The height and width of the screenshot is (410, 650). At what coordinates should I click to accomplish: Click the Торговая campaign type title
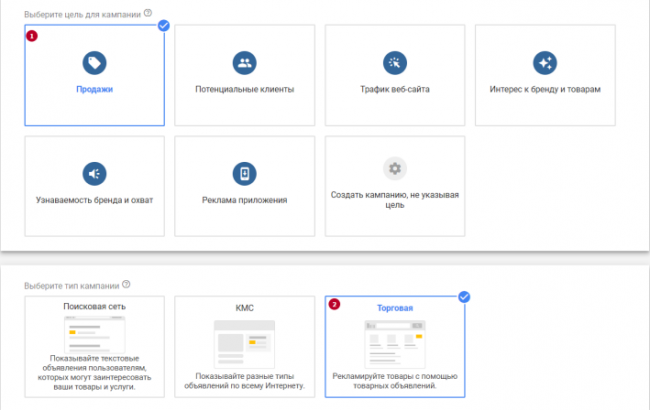coord(395,307)
